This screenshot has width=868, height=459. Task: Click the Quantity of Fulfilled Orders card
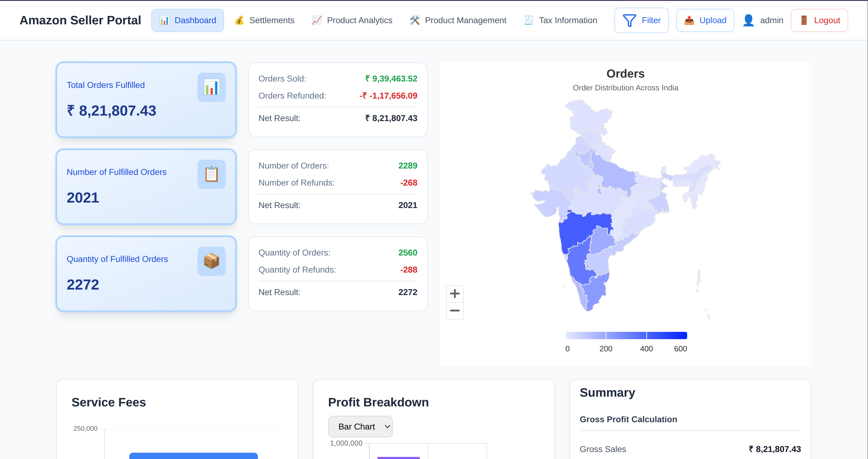146,273
